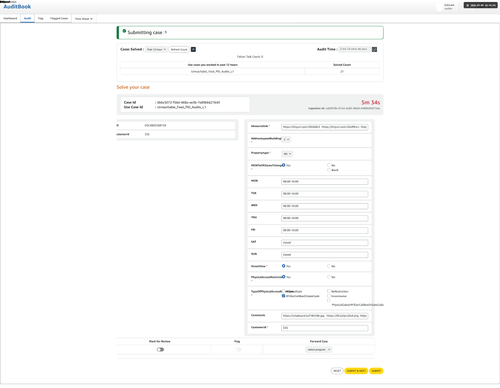Click the RESET button
Viewport: 500px width, 388px height.
(x=337, y=371)
